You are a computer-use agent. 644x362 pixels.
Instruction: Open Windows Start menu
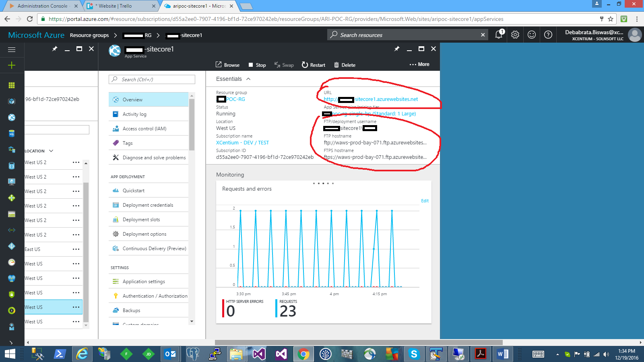10,354
